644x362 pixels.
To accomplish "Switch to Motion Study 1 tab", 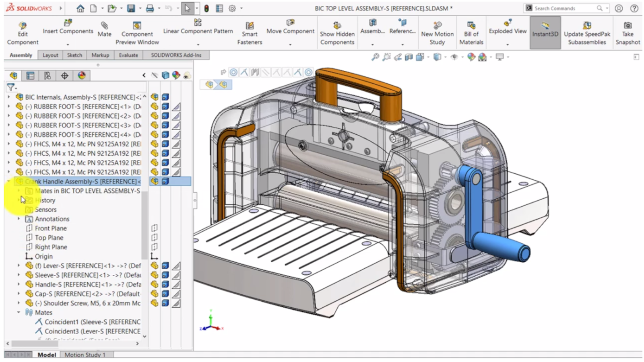I will pyautogui.click(x=85, y=355).
